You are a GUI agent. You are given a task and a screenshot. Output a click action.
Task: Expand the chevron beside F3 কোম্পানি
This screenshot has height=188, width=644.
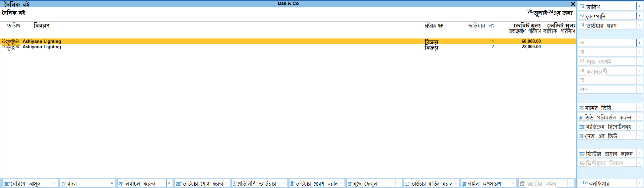[x=639, y=16]
